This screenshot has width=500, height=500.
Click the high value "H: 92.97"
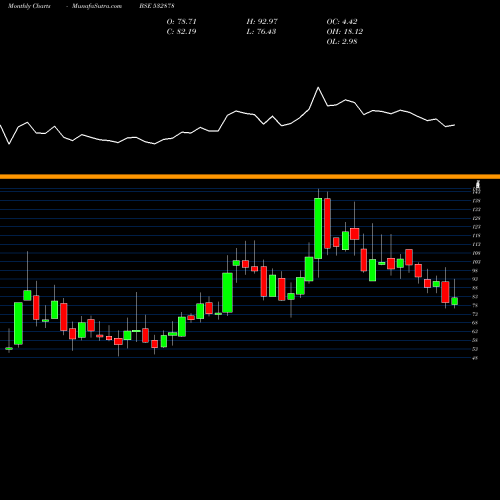click(x=262, y=22)
